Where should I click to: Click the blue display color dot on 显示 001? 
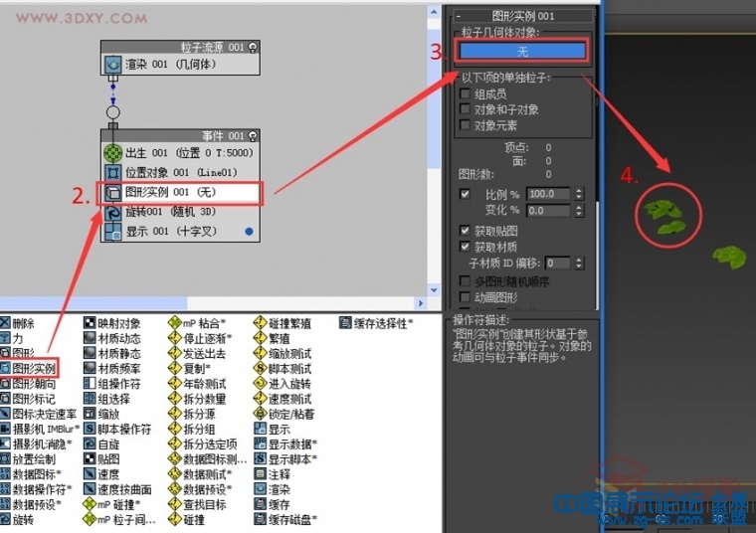pyautogui.click(x=249, y=232)
